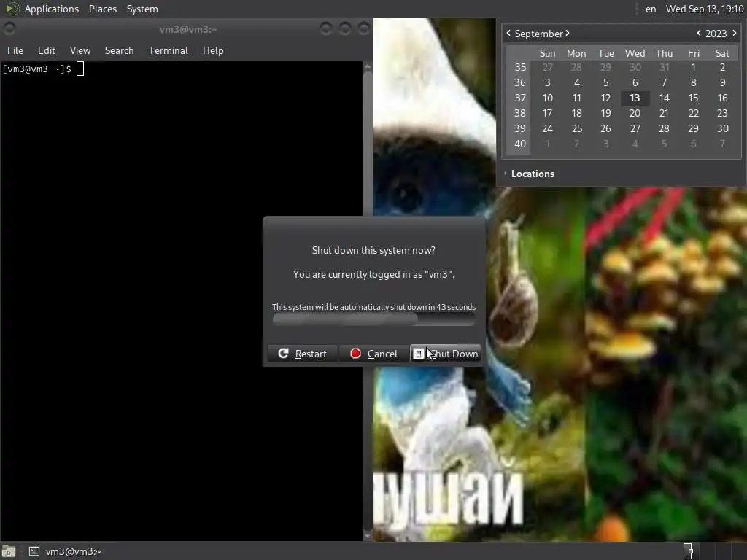Image resolution: width=747 pixels, height=560 pixels.
Task: Click the September month label
Action: coord(539,34)
